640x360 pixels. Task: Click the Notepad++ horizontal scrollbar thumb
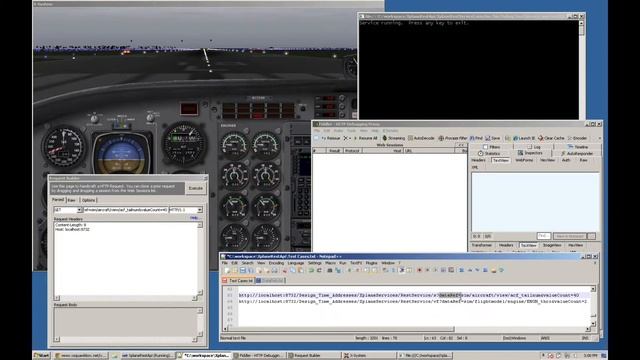click(342, 329)
